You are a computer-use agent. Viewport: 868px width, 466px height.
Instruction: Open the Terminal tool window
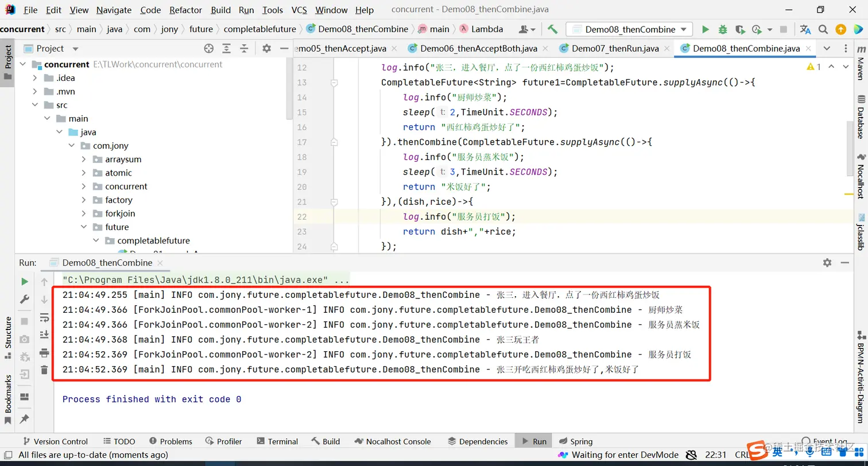277,441
